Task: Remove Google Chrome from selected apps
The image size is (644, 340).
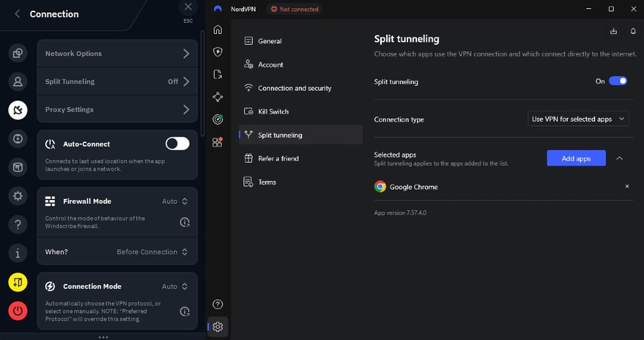Action: coord(627,186)
